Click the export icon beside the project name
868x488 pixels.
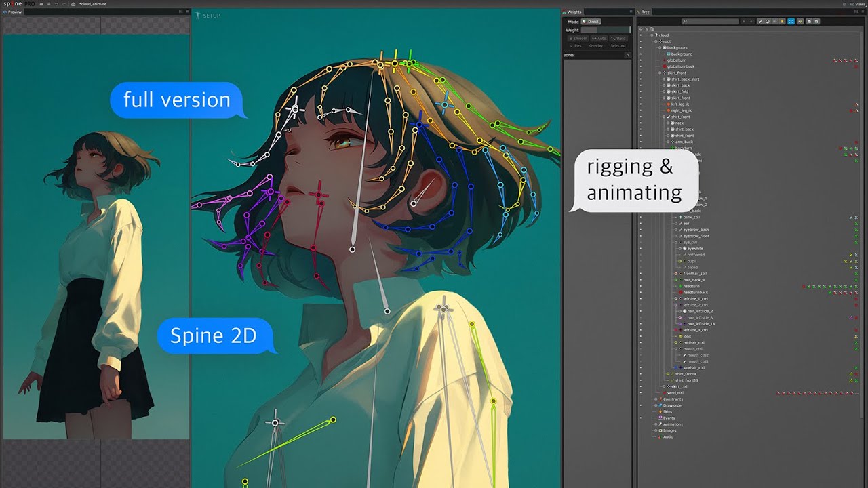coord(73,4)
